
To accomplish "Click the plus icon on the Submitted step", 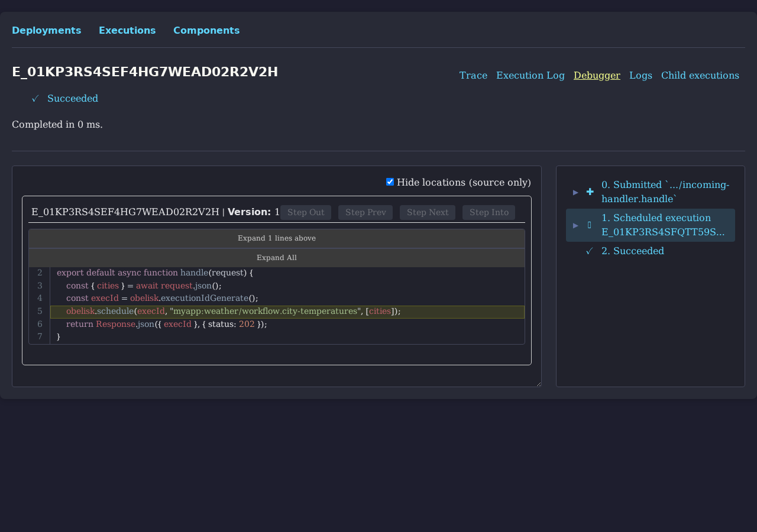I will click(x=589, y=191).
